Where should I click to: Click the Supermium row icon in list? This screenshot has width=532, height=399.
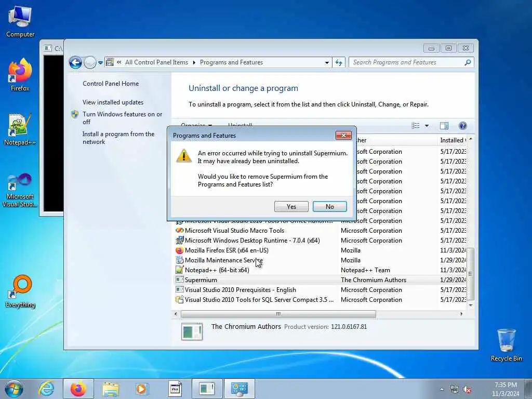click(x=179, y=280)
